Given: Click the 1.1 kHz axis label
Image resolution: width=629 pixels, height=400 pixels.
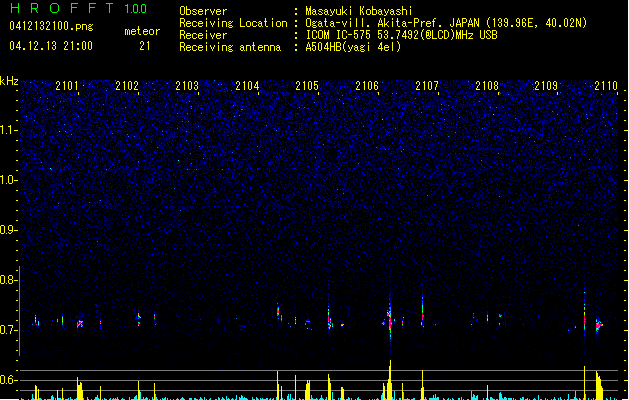Looking at the screenshot, I should [8, 130].
